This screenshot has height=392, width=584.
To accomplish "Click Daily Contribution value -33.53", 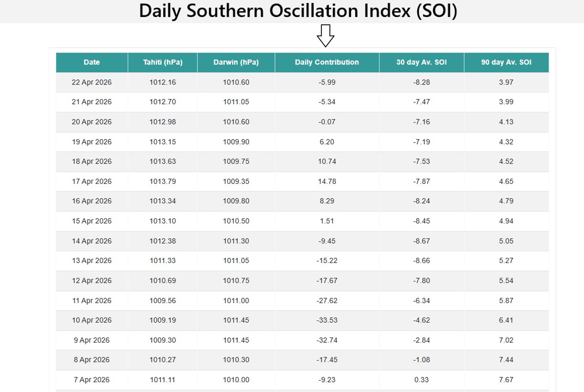I will pyautogui.click(x=327, y=320).
